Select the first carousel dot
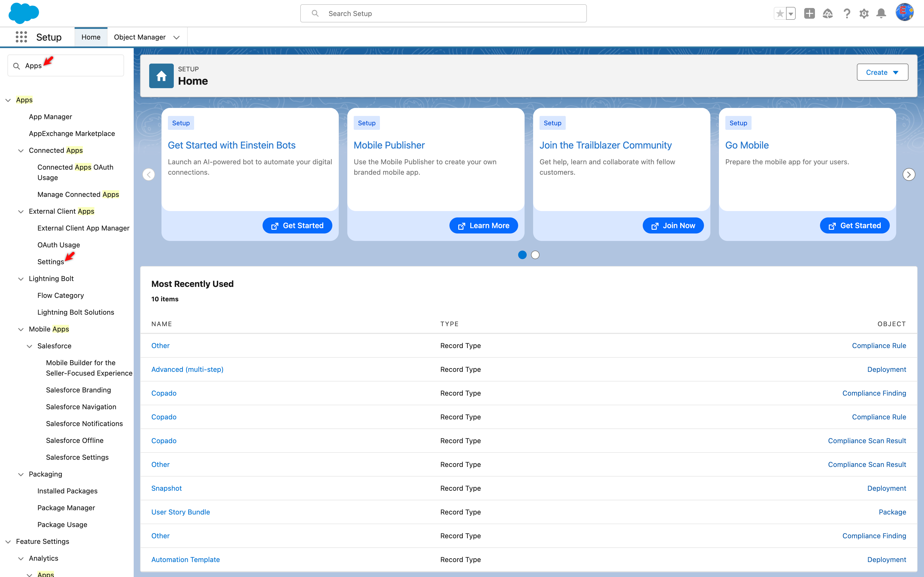Viewport: 924px width, 577px height. (x=522, y=255)
